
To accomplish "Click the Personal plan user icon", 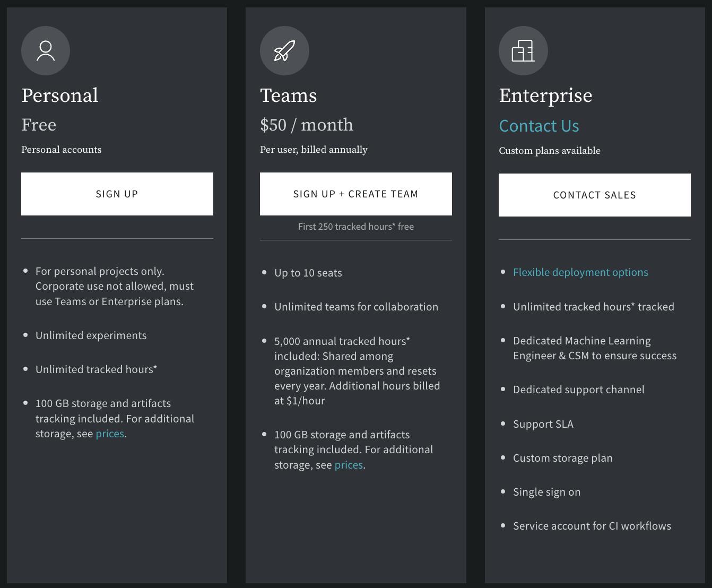I will pos(46,51).
